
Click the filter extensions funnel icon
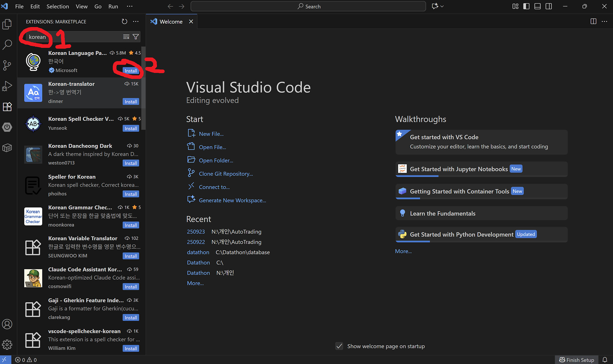tap(136, 37)
